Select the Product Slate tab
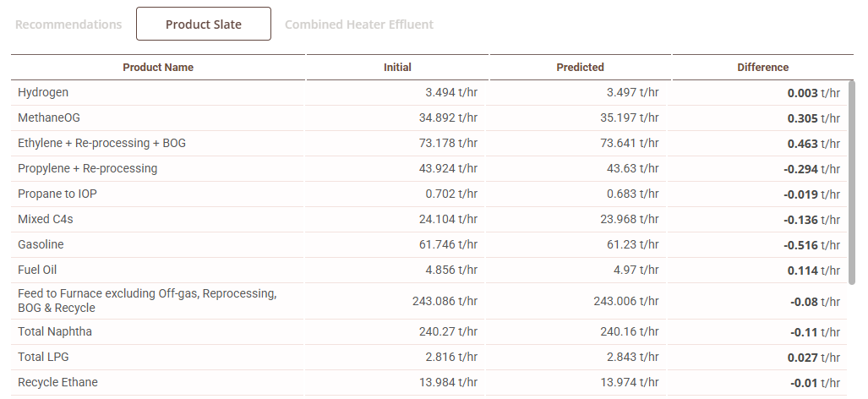This screenshot has height=399, width=868. (204, 25)
